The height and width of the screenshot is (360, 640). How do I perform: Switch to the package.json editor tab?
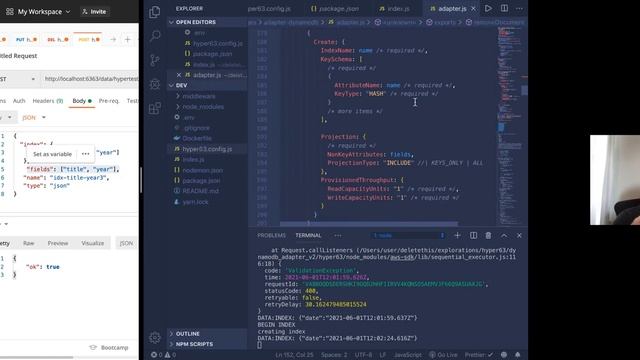point(335,8)
